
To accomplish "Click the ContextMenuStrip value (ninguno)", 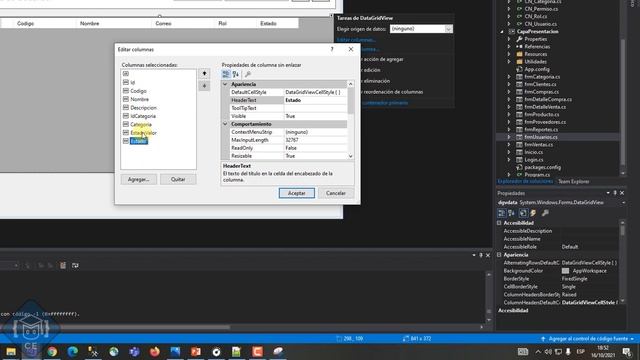I will pyautogui.click(x=316, y=132).
